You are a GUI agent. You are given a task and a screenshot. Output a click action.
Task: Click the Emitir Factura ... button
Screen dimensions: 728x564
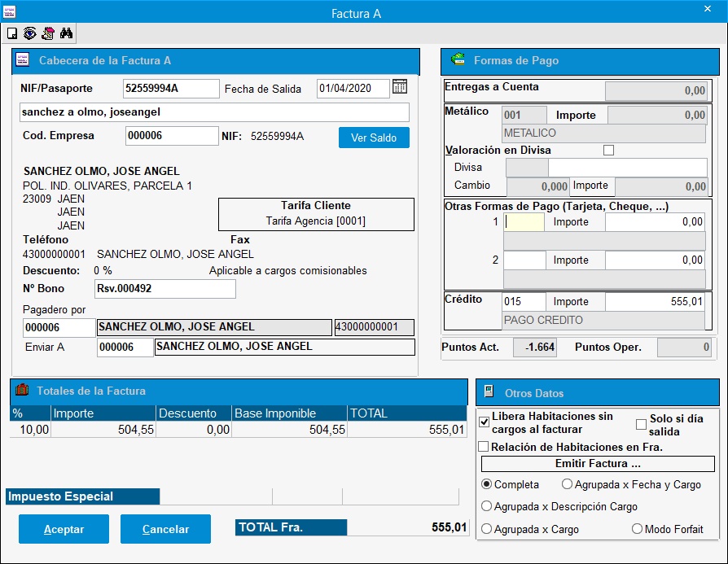(x=598, y=464)
